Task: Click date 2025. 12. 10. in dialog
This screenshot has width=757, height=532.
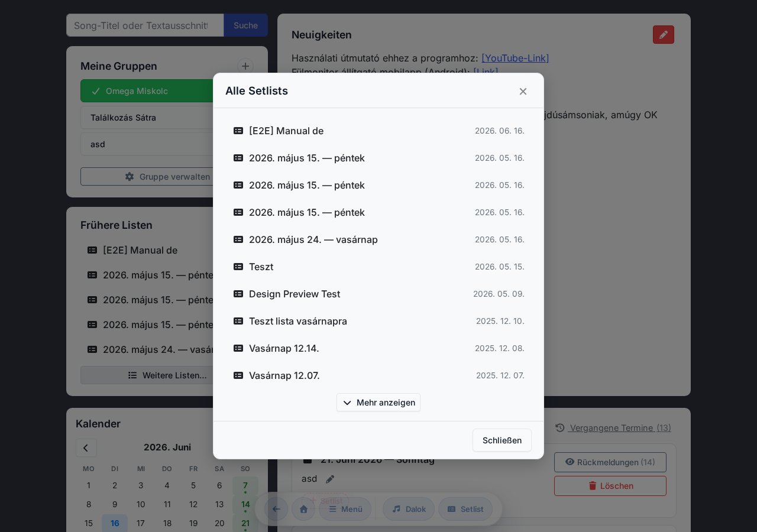Action: 500,321
